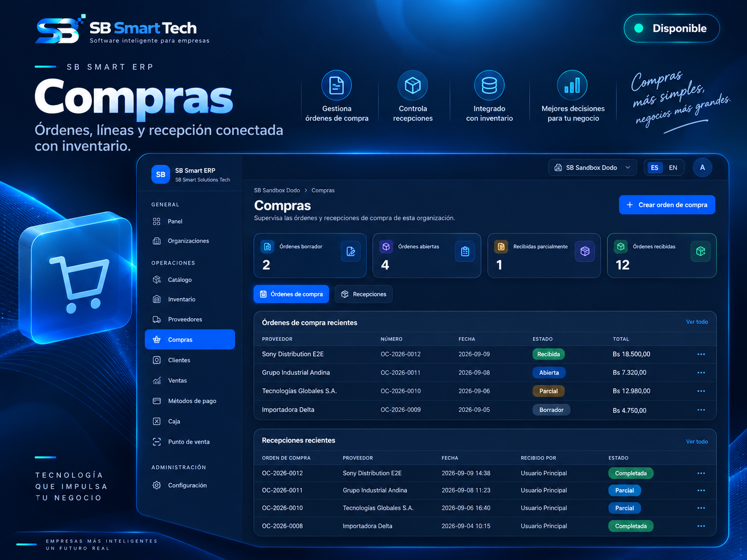The width and height of the screenshot is (747, 560).
Task: Click the Integrado con inventario database icon
Action: coord(489,85)
